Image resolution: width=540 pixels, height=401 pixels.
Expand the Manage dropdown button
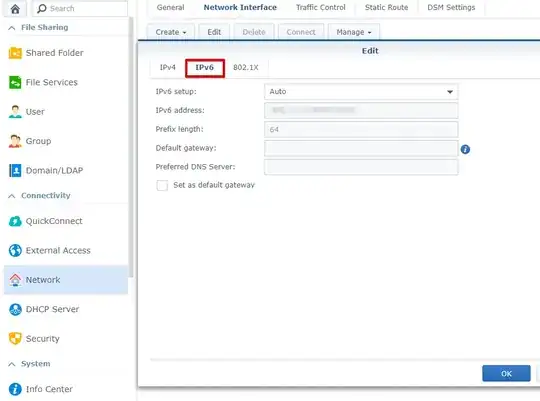[x=354, y=32]
